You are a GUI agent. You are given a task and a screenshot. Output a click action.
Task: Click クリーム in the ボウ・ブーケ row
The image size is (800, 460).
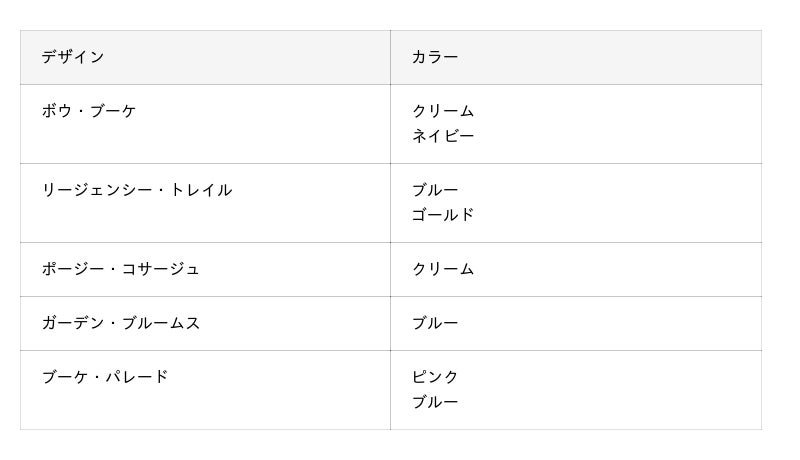click(443, 111)
